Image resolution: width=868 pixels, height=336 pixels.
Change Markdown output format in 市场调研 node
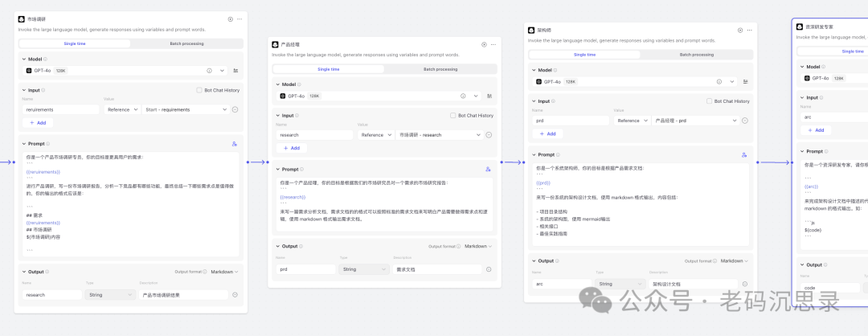(224, 272)
